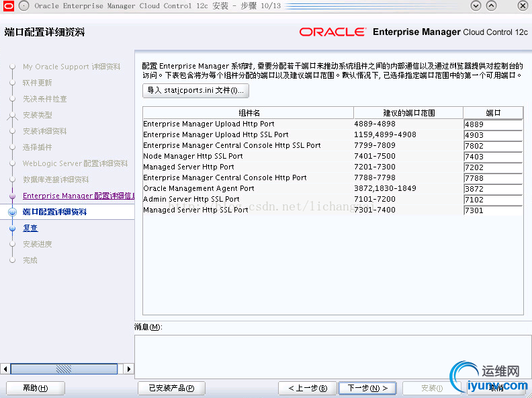
Task: Click the 软件更新 step in sidebar
Action: point(38,83)
